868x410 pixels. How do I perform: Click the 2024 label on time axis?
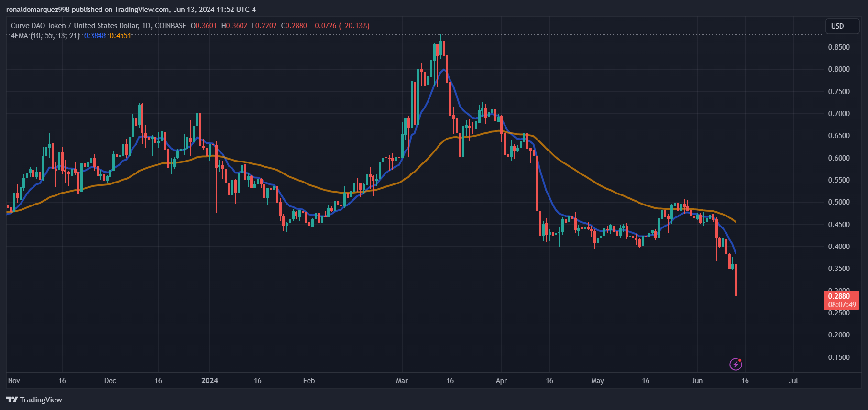pyautogui.click(x=209, y=381)
